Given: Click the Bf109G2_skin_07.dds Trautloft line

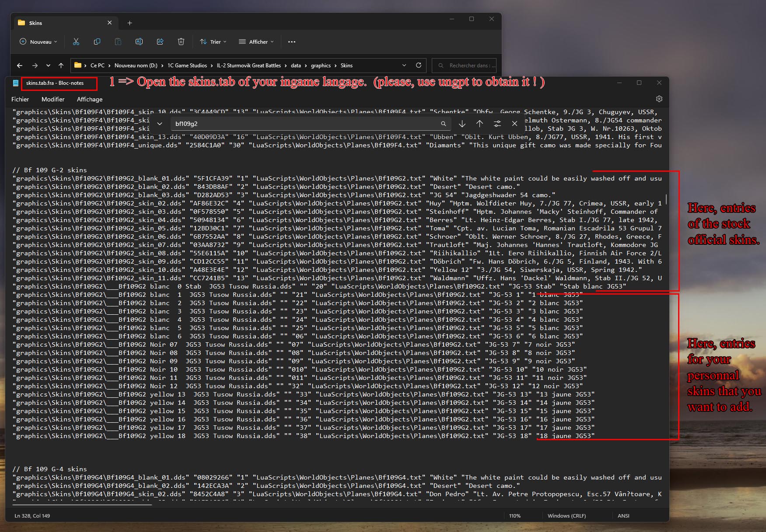Looking at the screenshot, I should 337,245.
